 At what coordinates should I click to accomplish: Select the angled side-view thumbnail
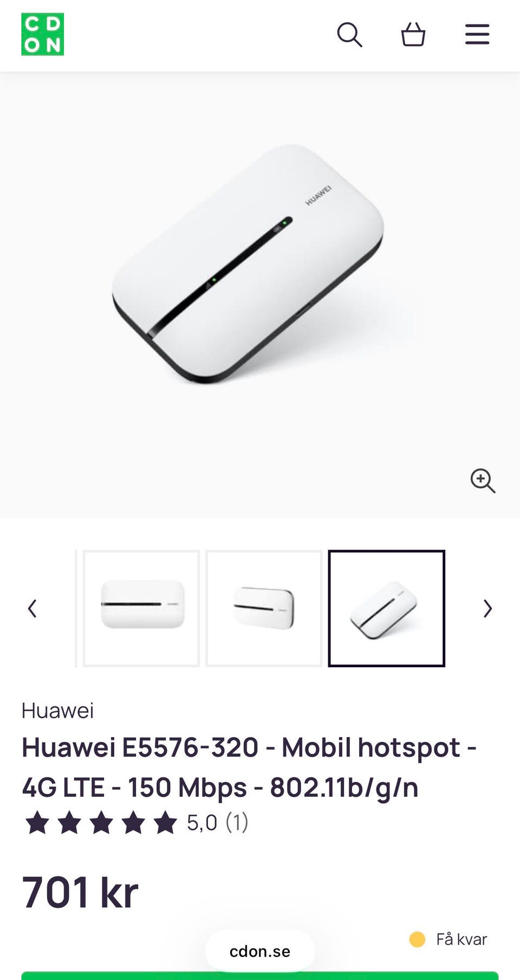[x=264, y=609]
